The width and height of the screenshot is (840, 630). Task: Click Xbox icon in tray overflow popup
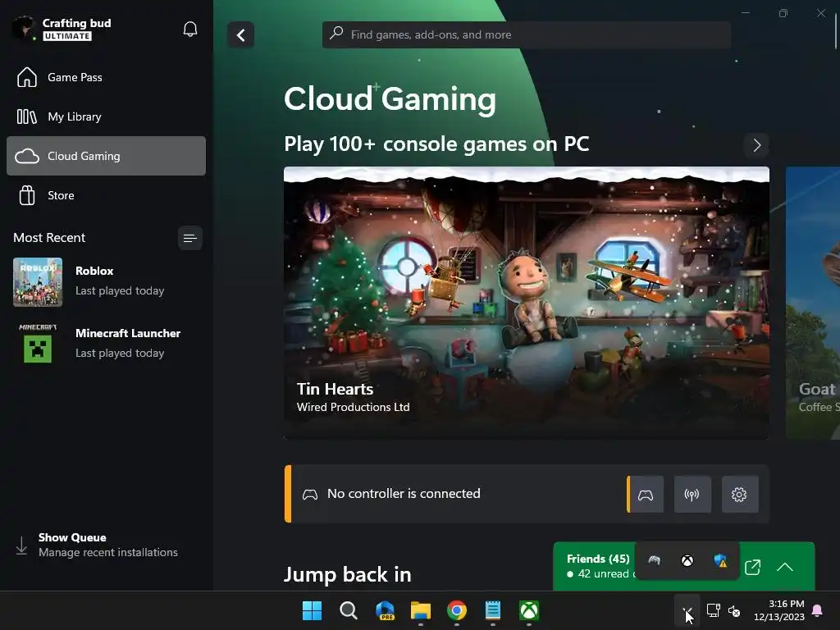tap(687, 560)
